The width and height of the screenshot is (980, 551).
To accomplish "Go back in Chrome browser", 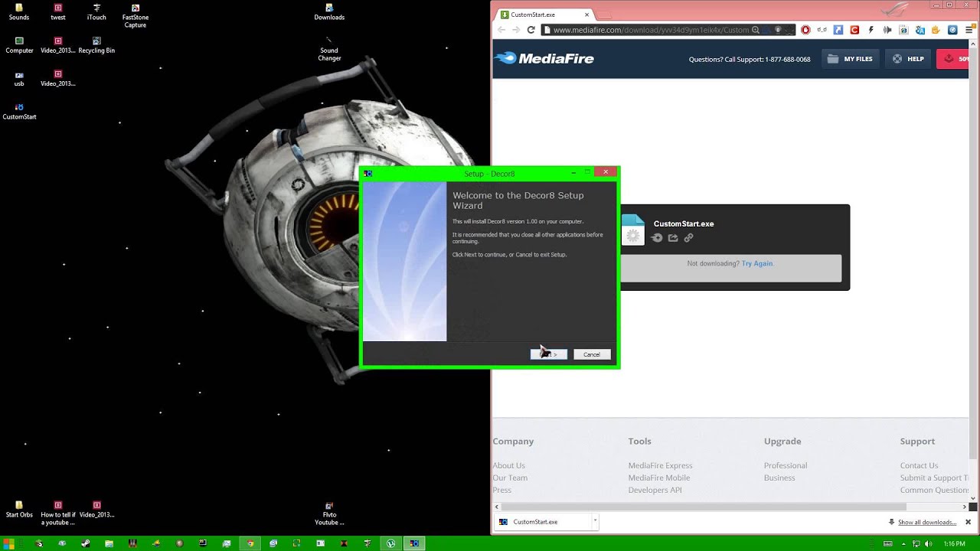I will click(501, 30).
